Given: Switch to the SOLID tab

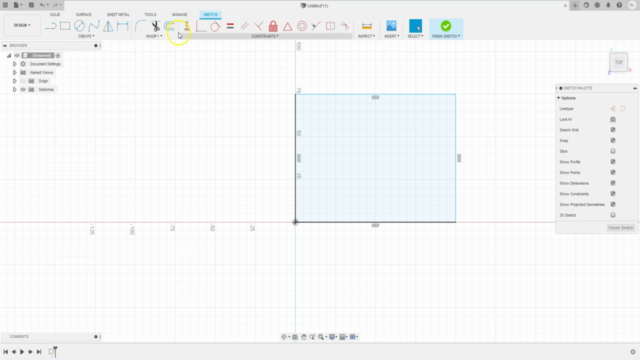Looking at the screenshot, I should (55, 15).
